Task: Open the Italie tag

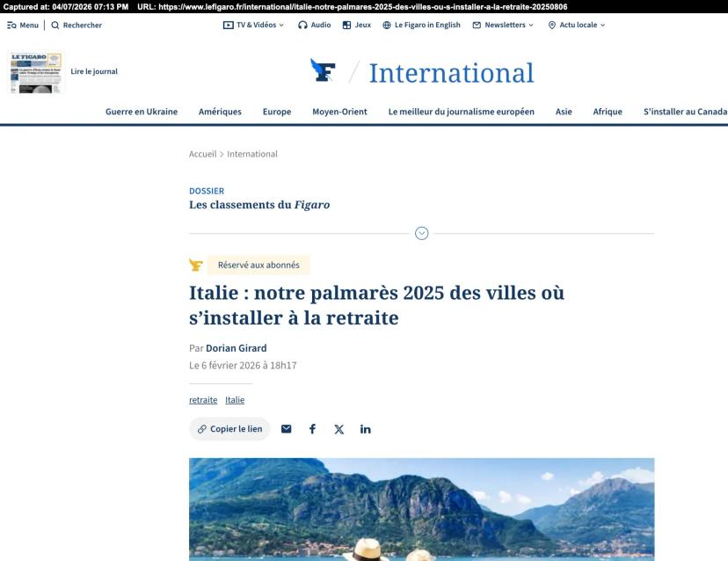Action: (235, 400)
